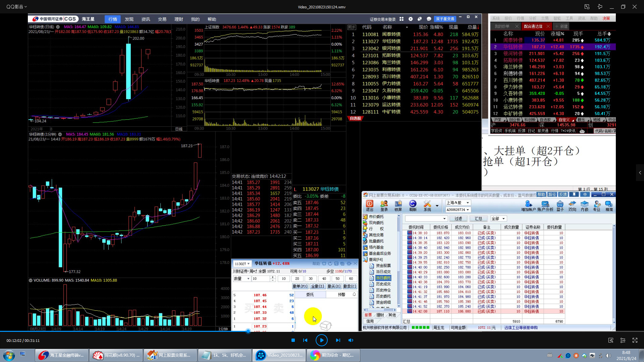
Task: Click the 全撤[Z] cancel all button
Action: point(318,286)
